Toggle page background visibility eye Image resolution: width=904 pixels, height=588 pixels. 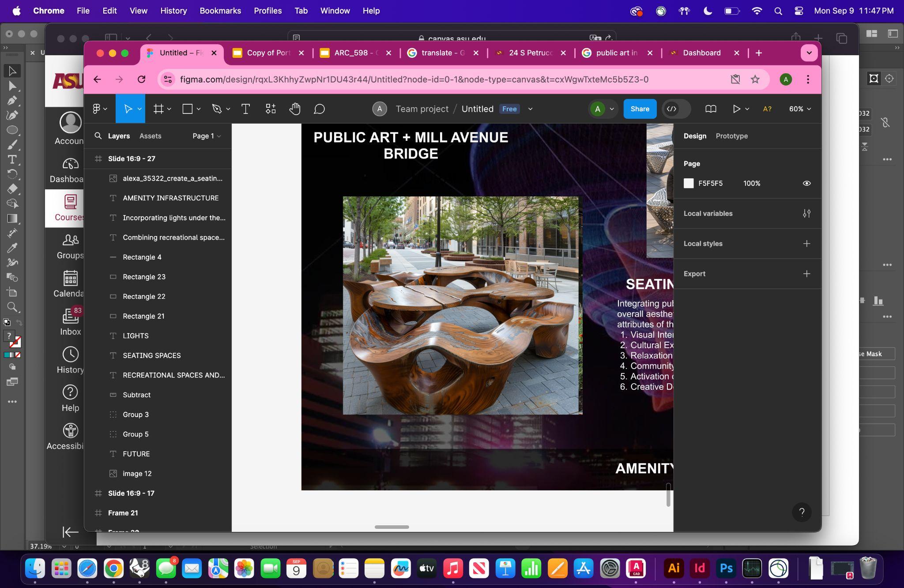[806, 183]
